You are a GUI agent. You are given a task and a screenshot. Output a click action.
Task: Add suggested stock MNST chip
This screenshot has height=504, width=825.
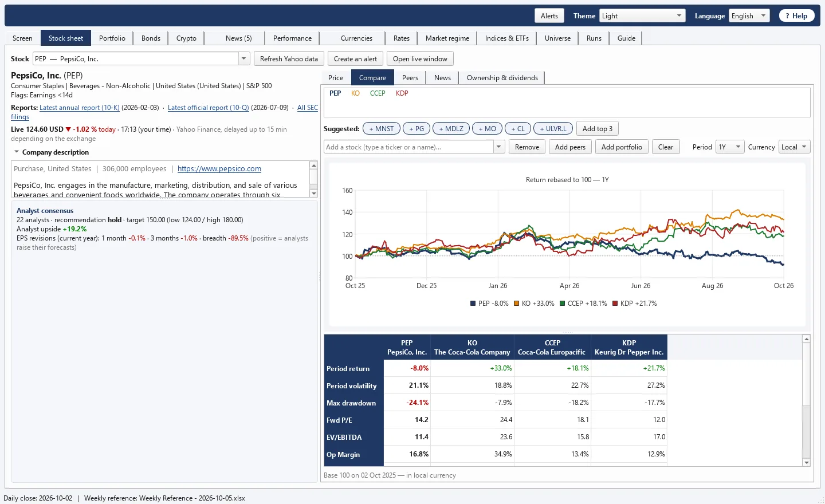pyautogui.click(x=382, y=129)
